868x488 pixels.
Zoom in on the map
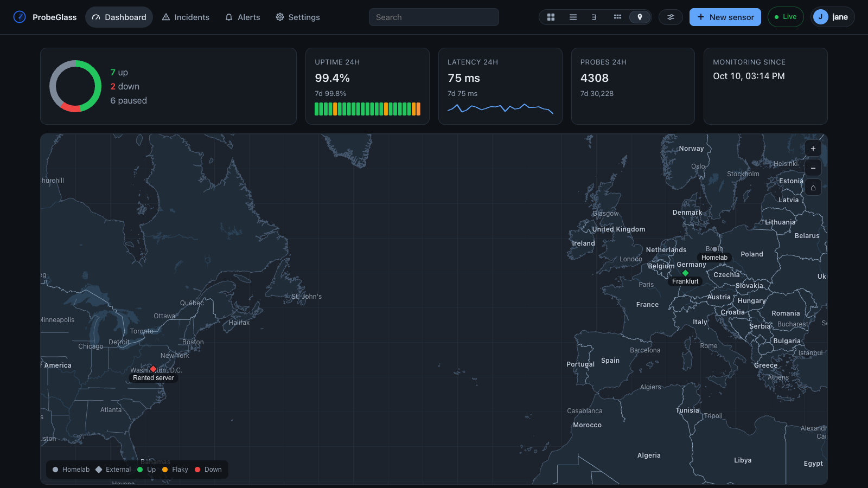point(813,149)
